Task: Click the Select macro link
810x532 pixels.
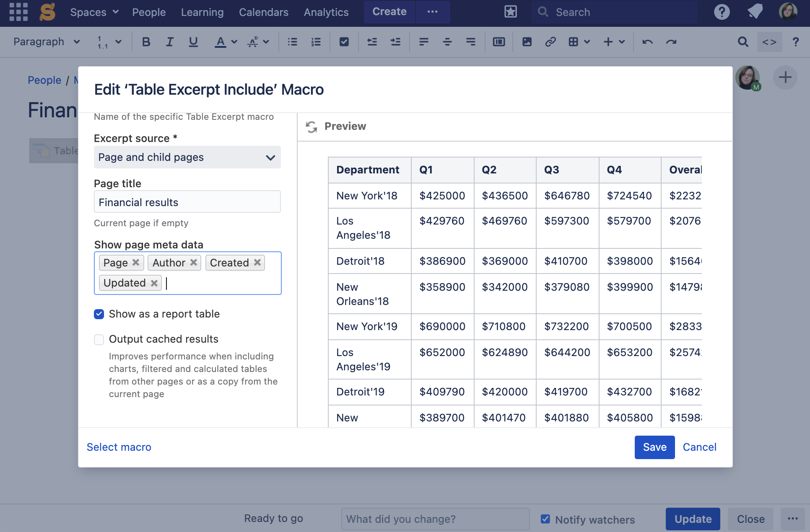Action: (119, 447)
